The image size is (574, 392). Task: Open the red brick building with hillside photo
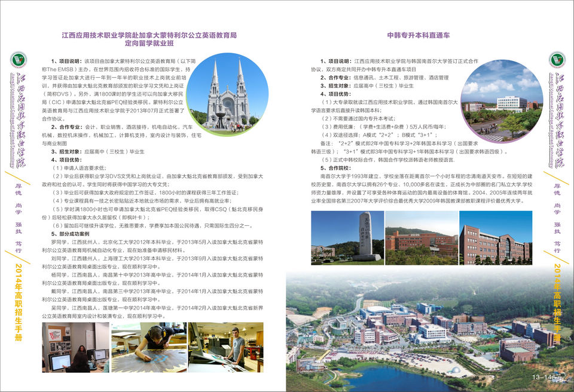coord(422,238)
